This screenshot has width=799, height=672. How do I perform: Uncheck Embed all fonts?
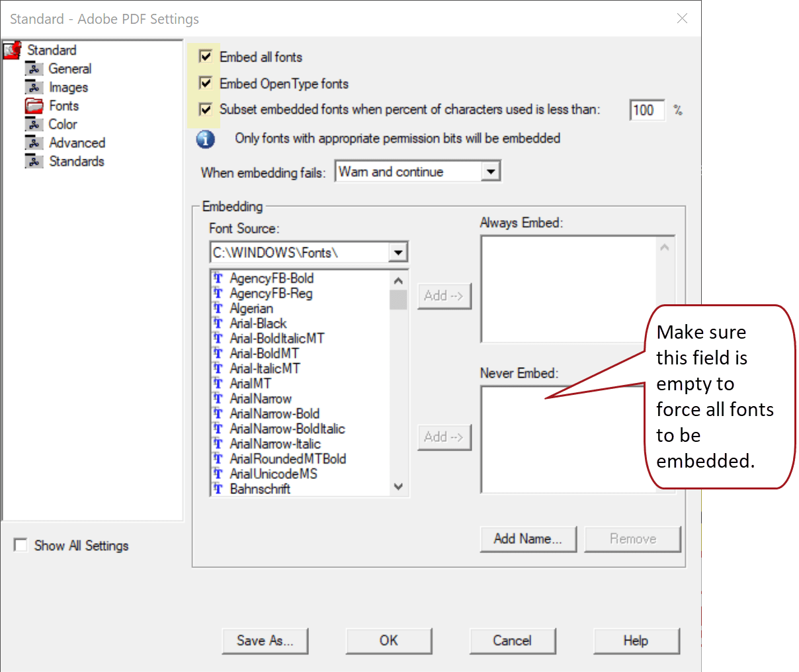tap(205, 57)
